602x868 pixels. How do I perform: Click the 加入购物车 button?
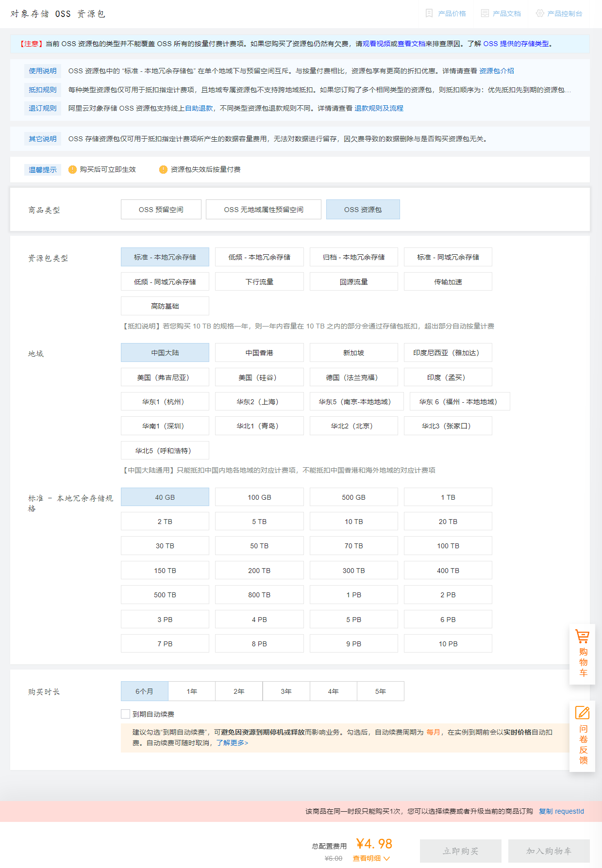coord(549,851)
